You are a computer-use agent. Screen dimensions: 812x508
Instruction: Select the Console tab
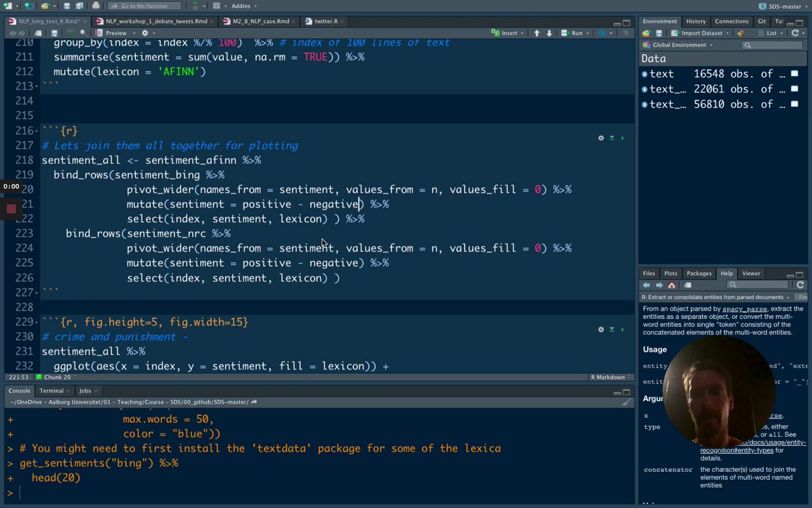(19, 391)
